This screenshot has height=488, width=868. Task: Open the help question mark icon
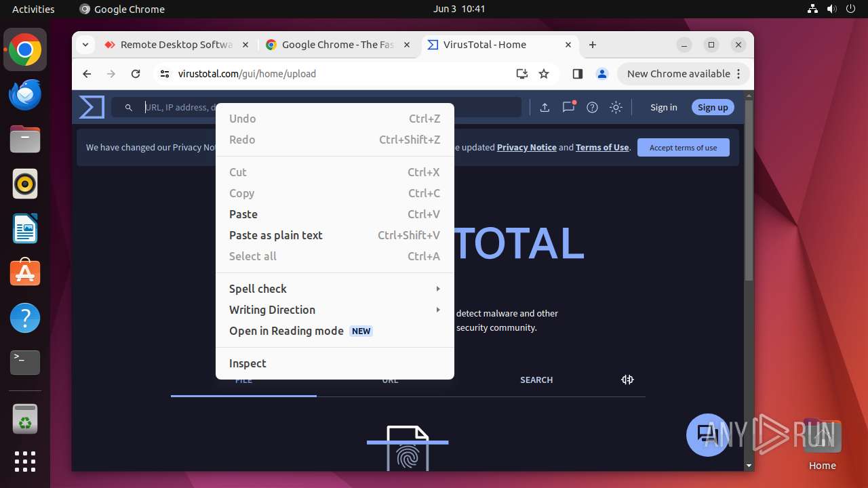pyautogui.click(x=592, y=107)
